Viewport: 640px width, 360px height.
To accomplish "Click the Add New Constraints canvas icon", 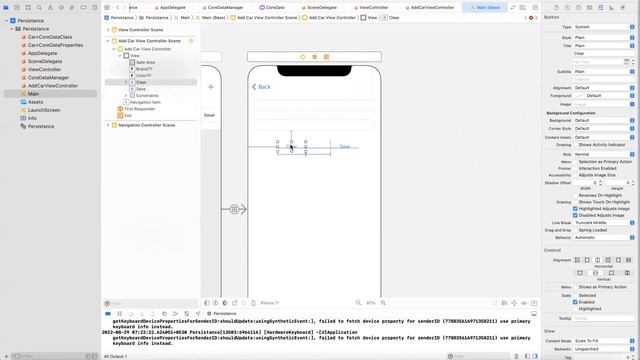I will click(514, 303).
